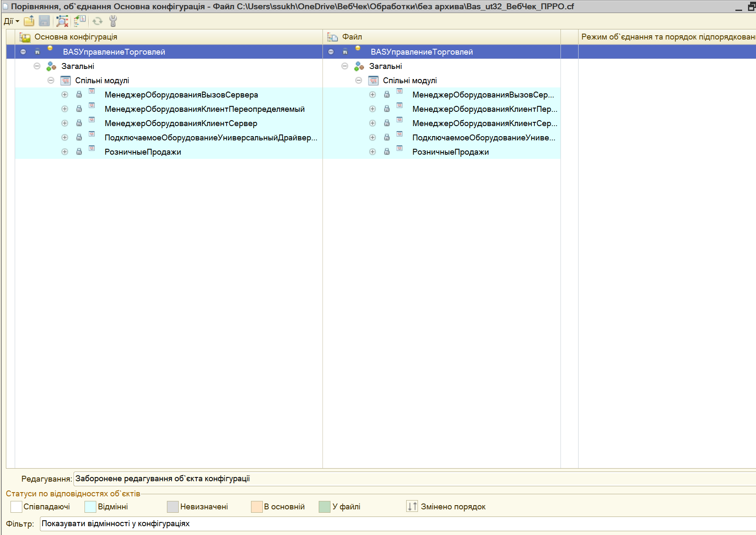Click the Відмінні cyan color swatch

pos(90,507)
